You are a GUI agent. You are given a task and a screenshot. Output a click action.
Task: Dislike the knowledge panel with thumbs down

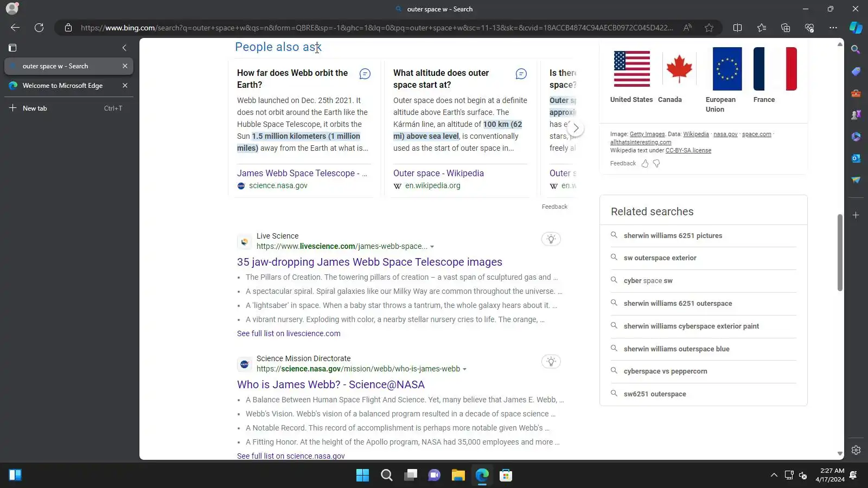656,163
